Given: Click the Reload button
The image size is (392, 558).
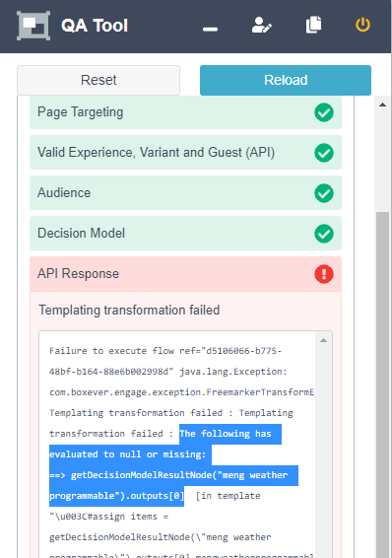Looking at the screenshot, I should [x=286, y=80].
